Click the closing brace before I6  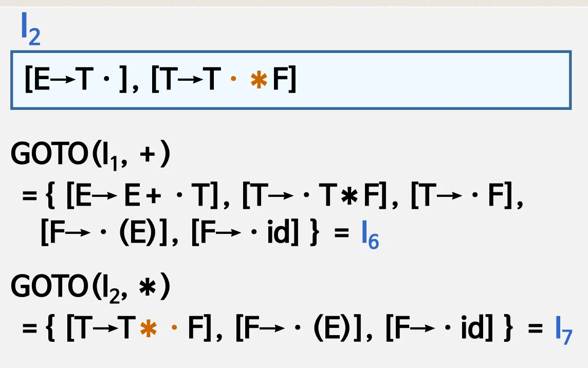(x=315, y=233)
